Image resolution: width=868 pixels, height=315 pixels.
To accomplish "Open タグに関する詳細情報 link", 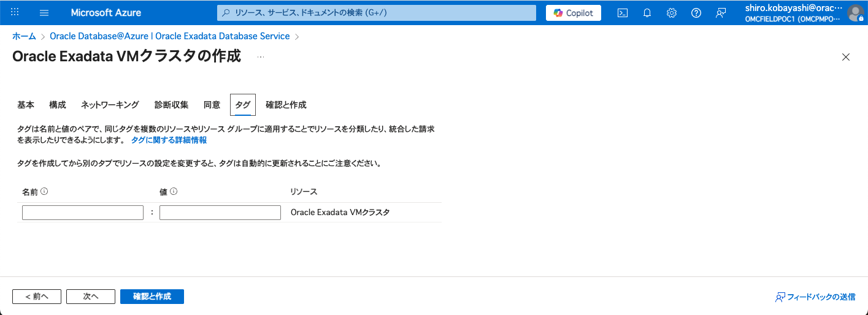I will pos(169,140).
